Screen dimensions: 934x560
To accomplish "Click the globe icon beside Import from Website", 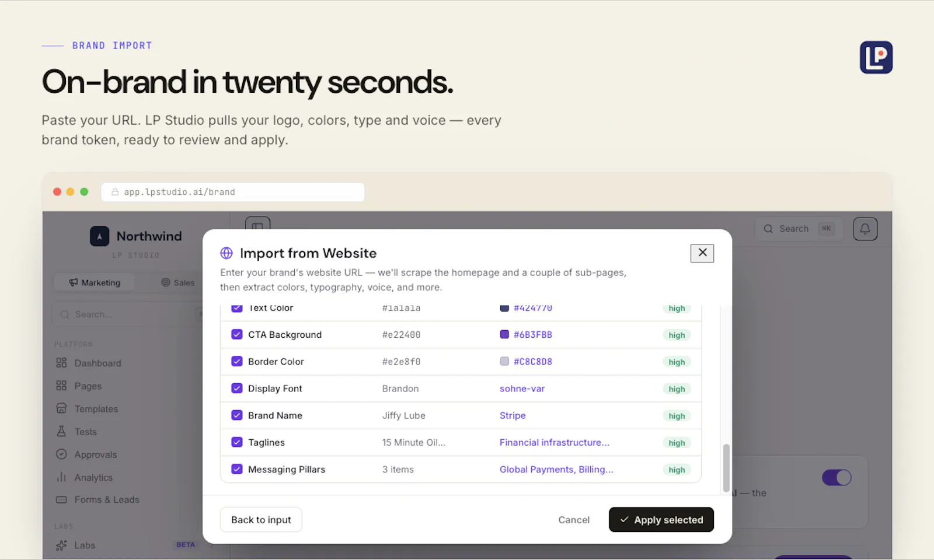I will point(226,253).
